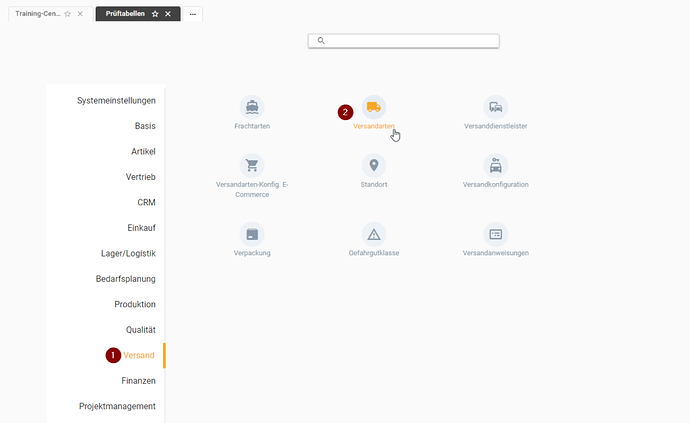690x423 pixels.
Task: Open the Versandarten-Konfig. E-Commerce cart icon
Action: [252, 166]
